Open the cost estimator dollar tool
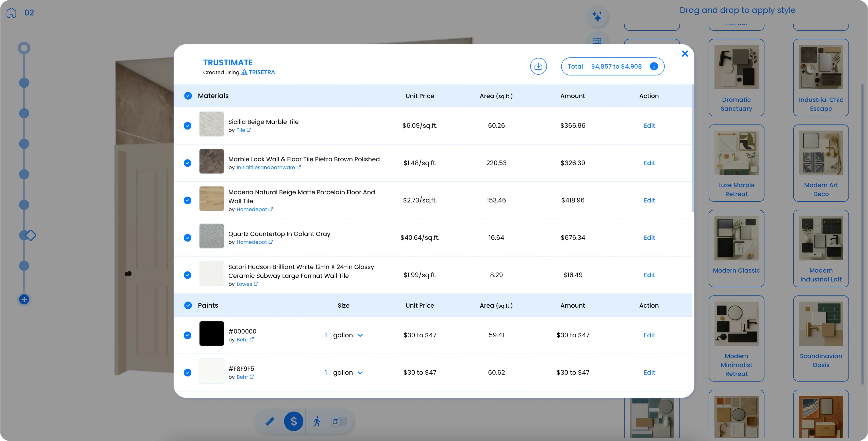The height and width of the screenshot is (441, 868). [293, 421]
